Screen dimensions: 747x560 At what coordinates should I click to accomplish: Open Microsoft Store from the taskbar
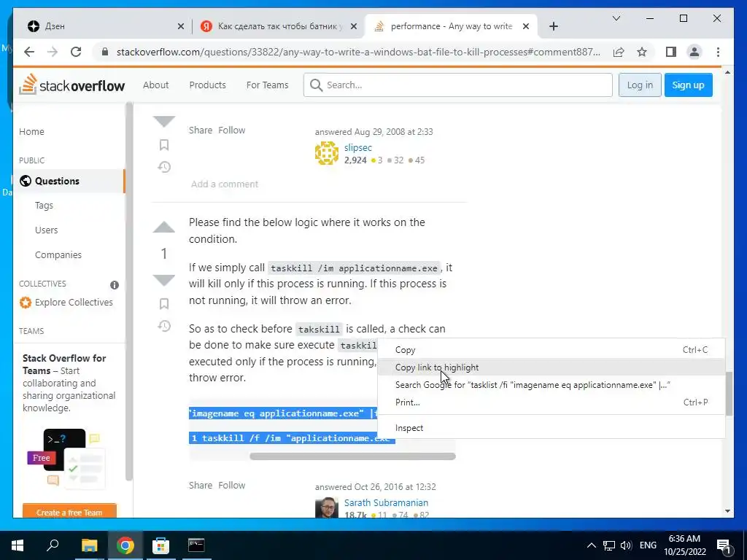160,545
